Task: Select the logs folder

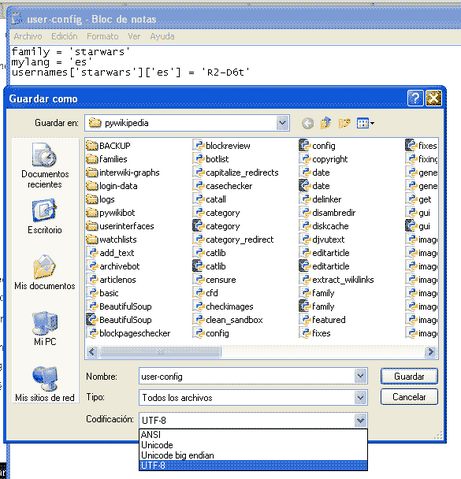Action: (100, 199)
